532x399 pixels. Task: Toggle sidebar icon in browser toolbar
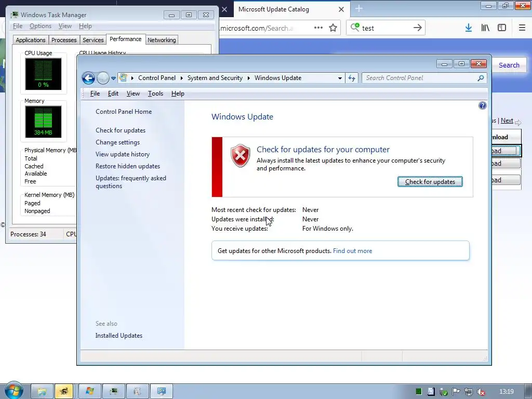pyautogui.click(x=502, y=28)
